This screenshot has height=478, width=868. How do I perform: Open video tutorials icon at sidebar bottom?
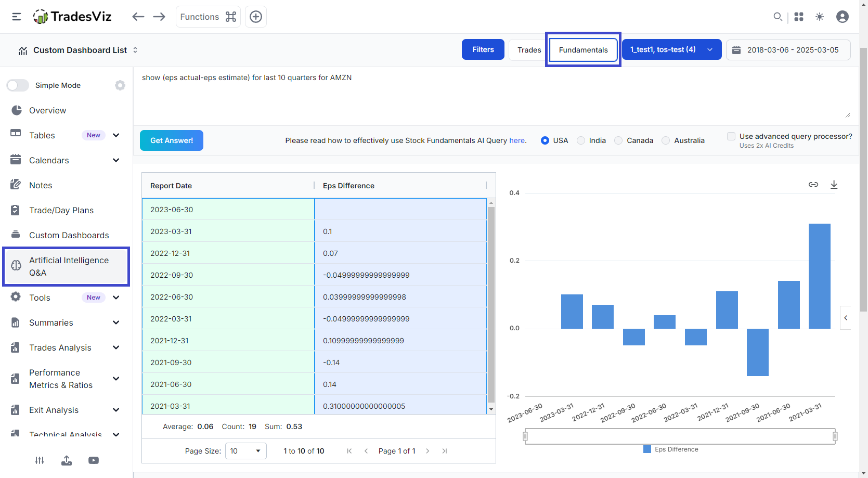click(94, 460)
